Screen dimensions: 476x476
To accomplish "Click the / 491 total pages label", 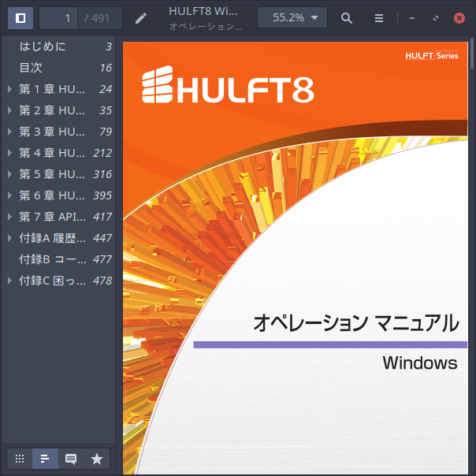I will [x=97, y=18].
